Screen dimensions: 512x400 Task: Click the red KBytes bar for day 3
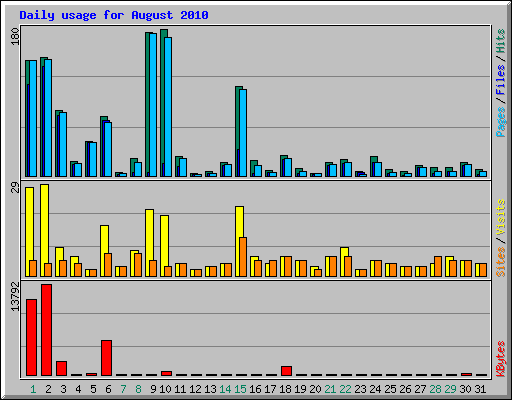point(61,368)
